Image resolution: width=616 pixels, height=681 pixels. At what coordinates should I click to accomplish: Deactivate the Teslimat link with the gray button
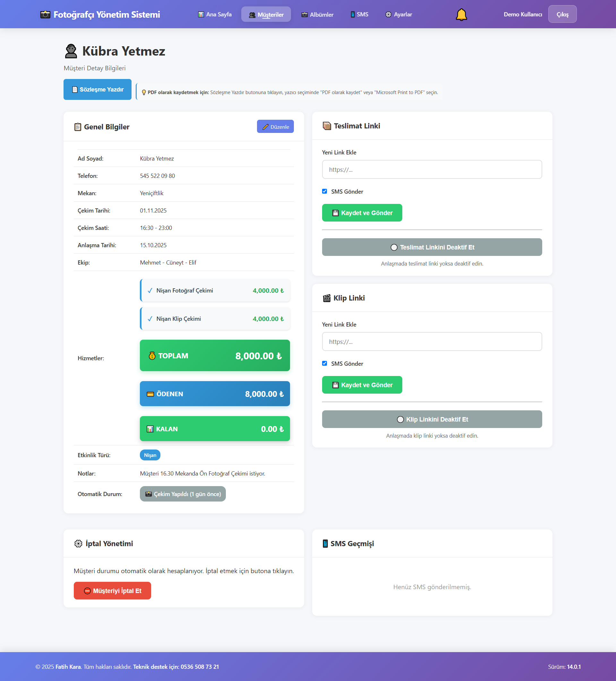point(432,247)
